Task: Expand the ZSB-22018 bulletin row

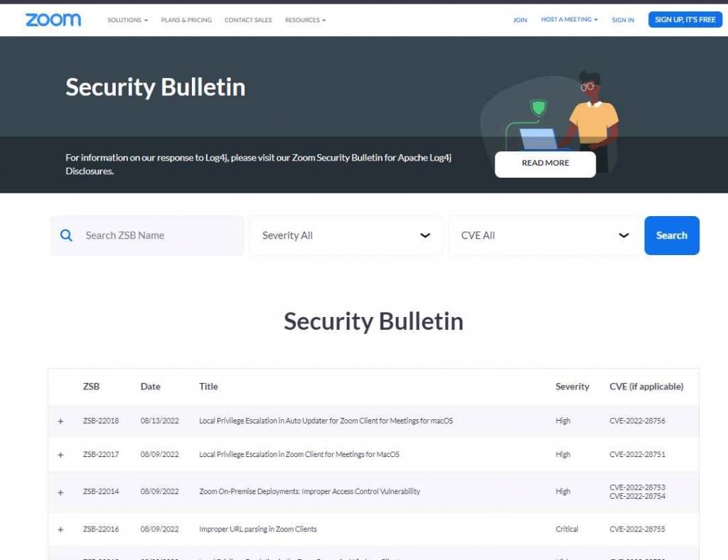Action: (x=60, y=421)
